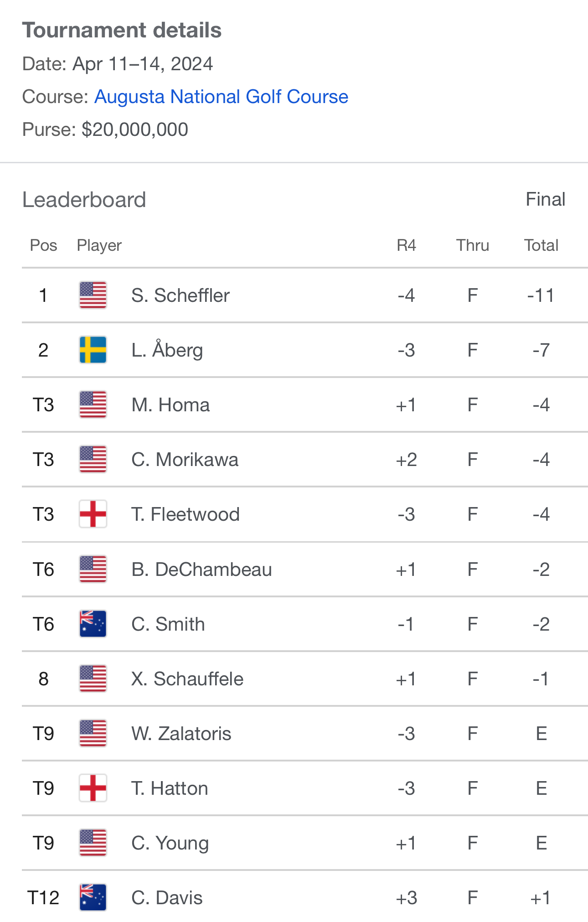Screen dimensions: 588x922
Task: Click the R4 column header
Action: [406, 245]
